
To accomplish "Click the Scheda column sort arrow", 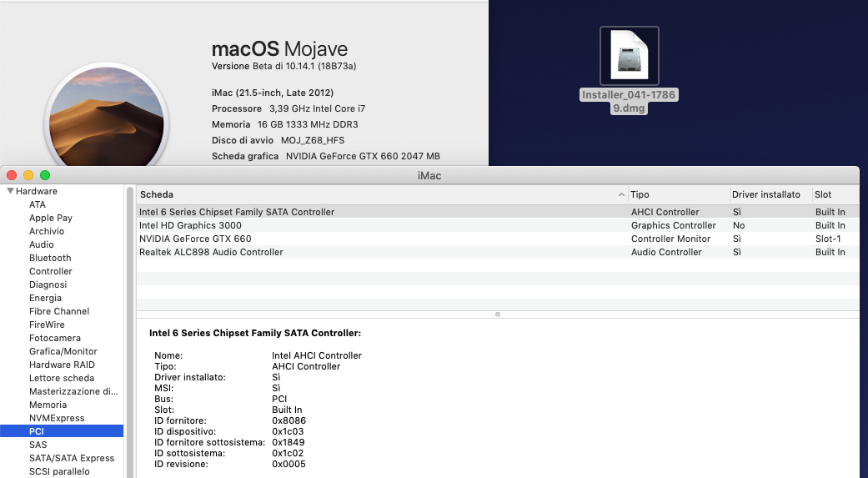I will [x=621, y=194].
